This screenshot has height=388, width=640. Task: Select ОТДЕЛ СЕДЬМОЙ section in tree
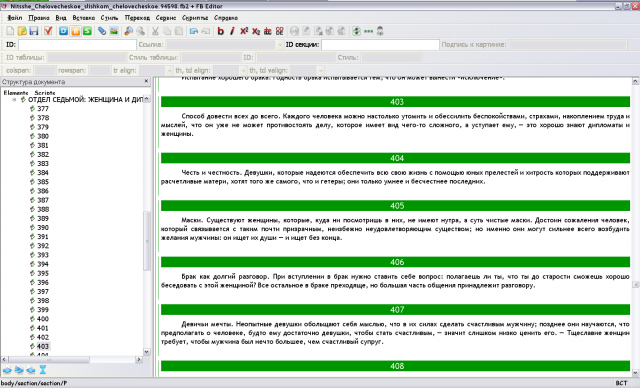tap(85, 100)
